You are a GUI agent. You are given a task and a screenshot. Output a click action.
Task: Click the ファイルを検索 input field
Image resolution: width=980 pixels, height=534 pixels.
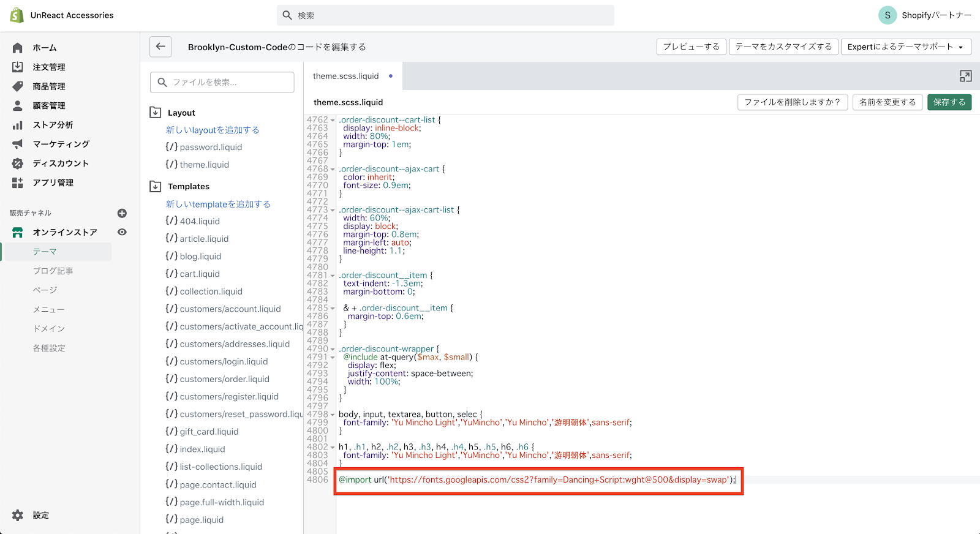point(222,82)
